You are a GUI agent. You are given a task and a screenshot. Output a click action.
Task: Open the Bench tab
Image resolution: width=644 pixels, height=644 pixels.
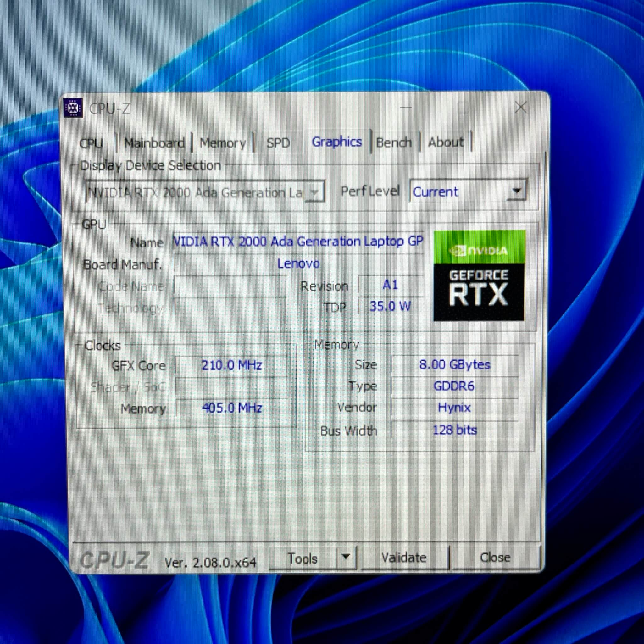[394, 143]
